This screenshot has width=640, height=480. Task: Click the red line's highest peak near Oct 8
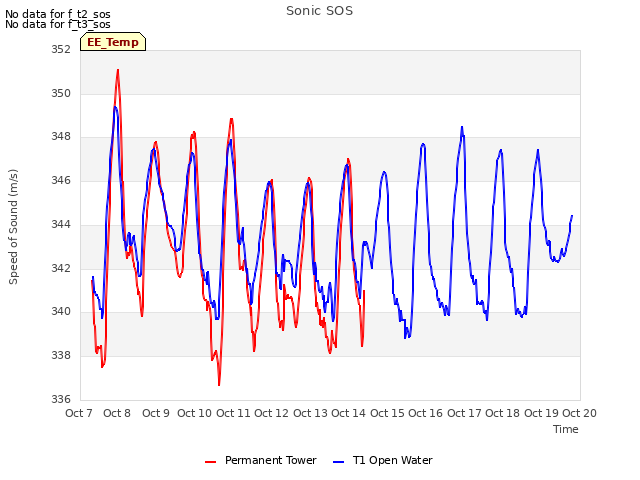[118, 70]
